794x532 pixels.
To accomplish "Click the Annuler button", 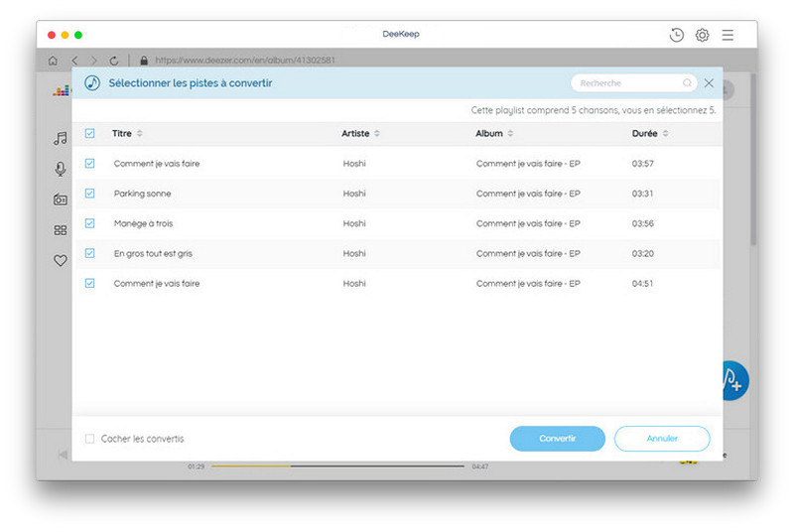I will (662, 439).
